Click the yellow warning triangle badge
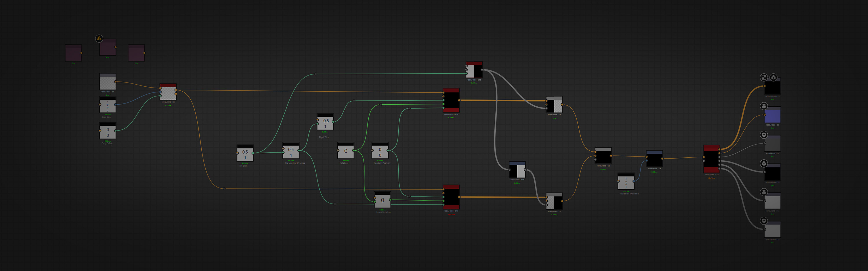The width and height of the screenshot is (868, 271). [x=99, y=39]
